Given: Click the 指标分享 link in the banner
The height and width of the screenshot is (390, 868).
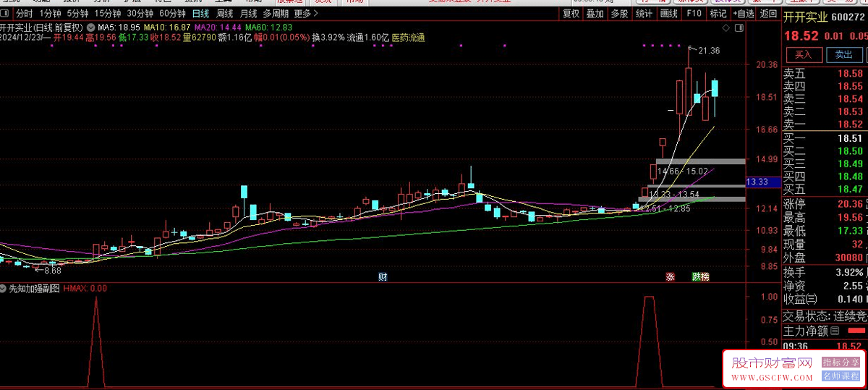Looking at the screenshot, I should click(841, 362).
